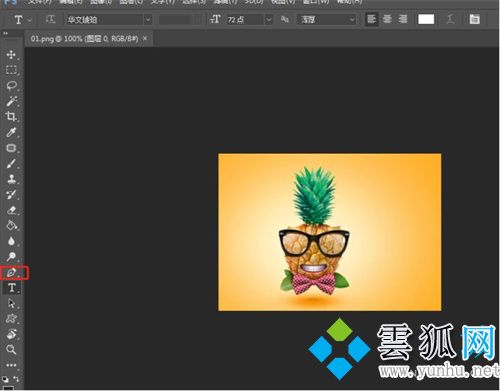Close the 01.png document tab
The height and width of the screenshot is (391, 500).
pos(145,39)
